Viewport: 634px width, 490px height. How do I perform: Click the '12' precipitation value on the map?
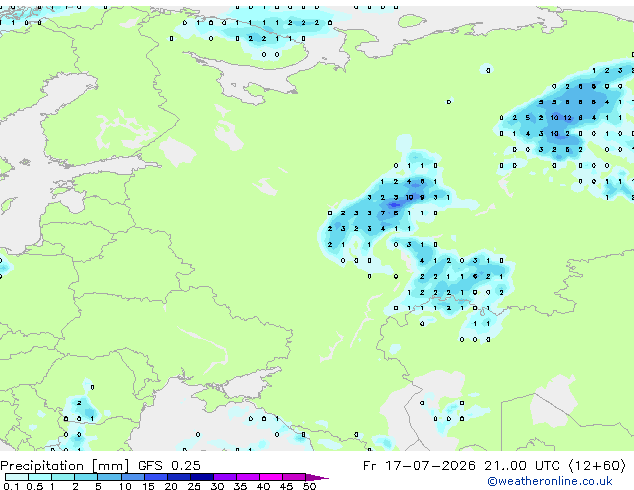568,118
